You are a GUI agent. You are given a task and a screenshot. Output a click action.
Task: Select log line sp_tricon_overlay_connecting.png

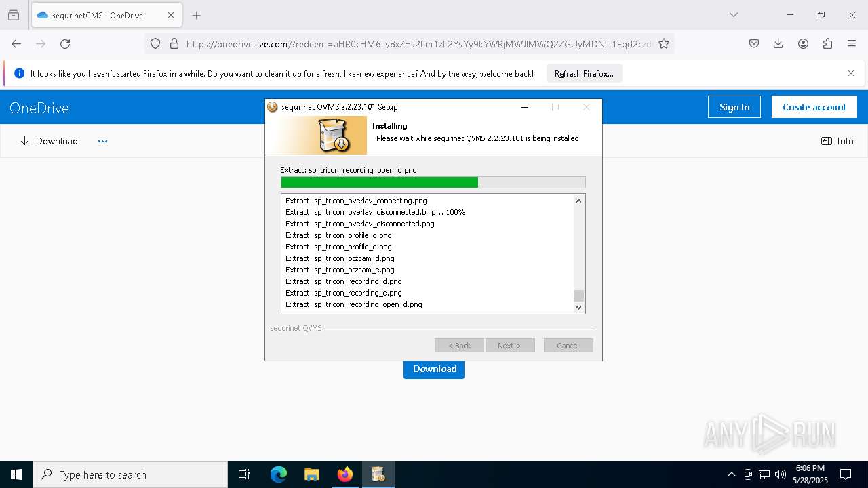(x=356, y=201)
